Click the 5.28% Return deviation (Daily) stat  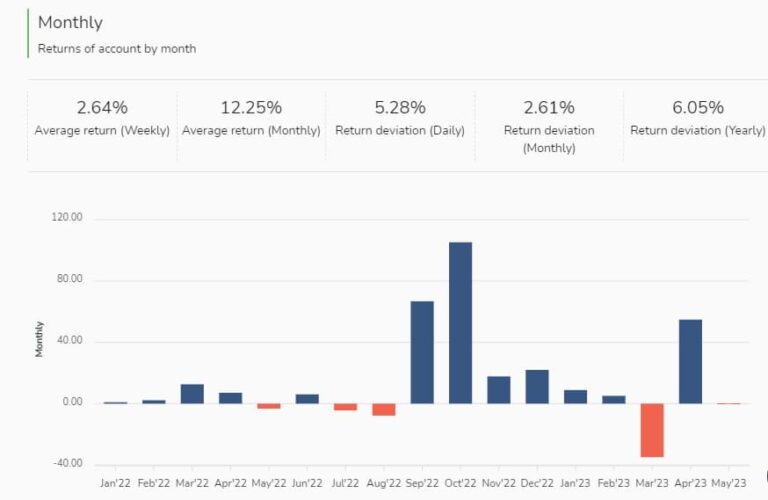click(x=400, y=118)
